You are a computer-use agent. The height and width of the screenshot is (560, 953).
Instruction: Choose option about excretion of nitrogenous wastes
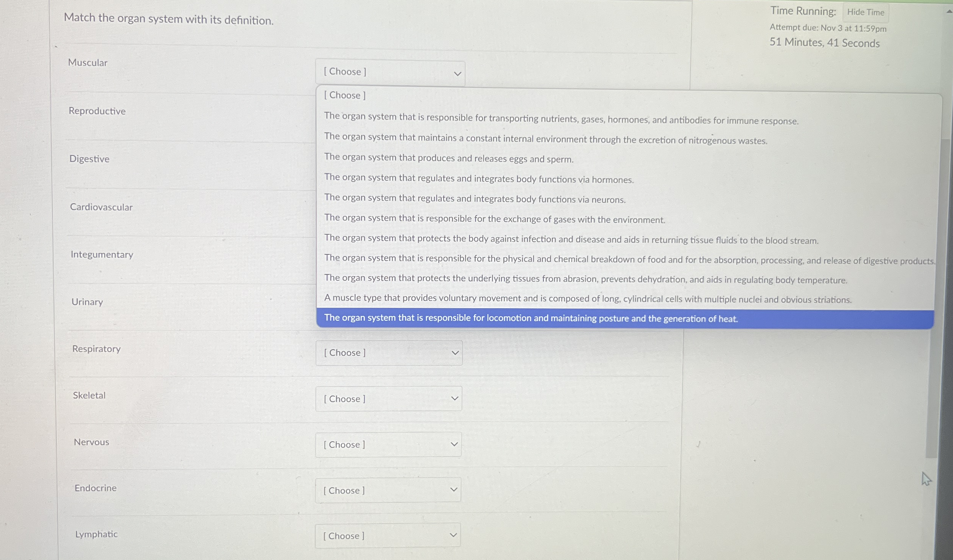pyautogui.click(x=545, y=138)
